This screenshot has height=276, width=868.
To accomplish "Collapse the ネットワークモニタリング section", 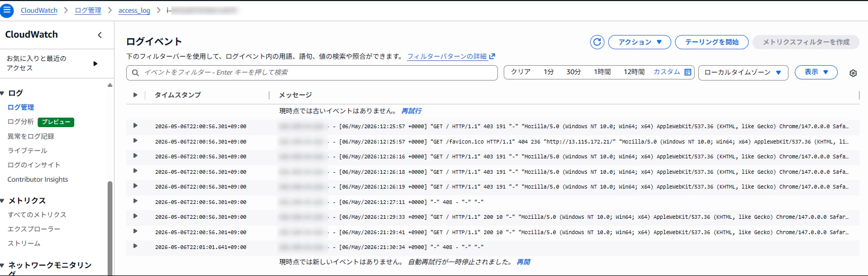I will point(3,265).
